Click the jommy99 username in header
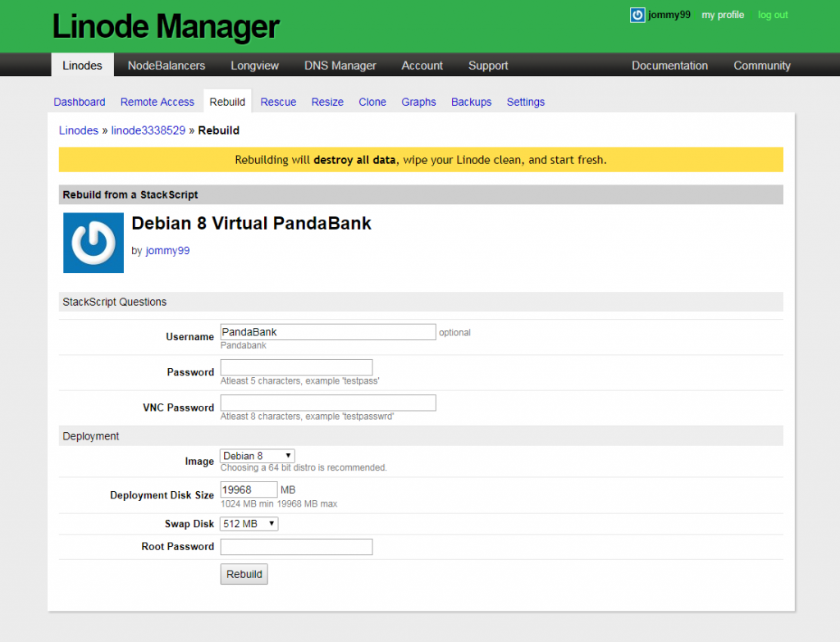This screenshot has width=840, height=642. [669, 15]
